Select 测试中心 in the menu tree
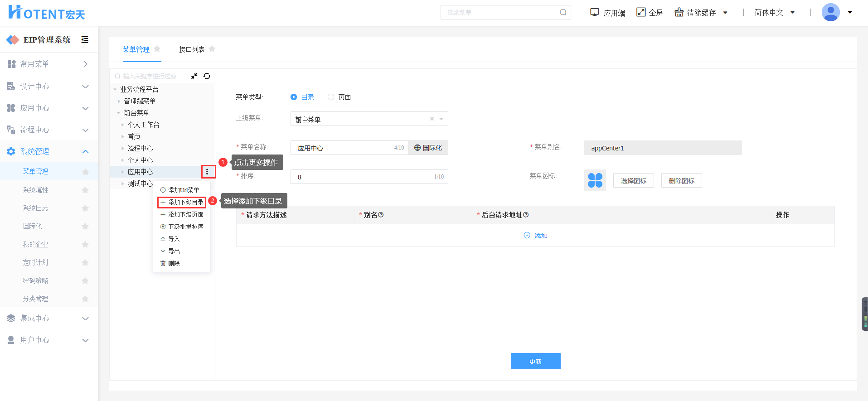The image size is (868, 401). click(140, 184)
